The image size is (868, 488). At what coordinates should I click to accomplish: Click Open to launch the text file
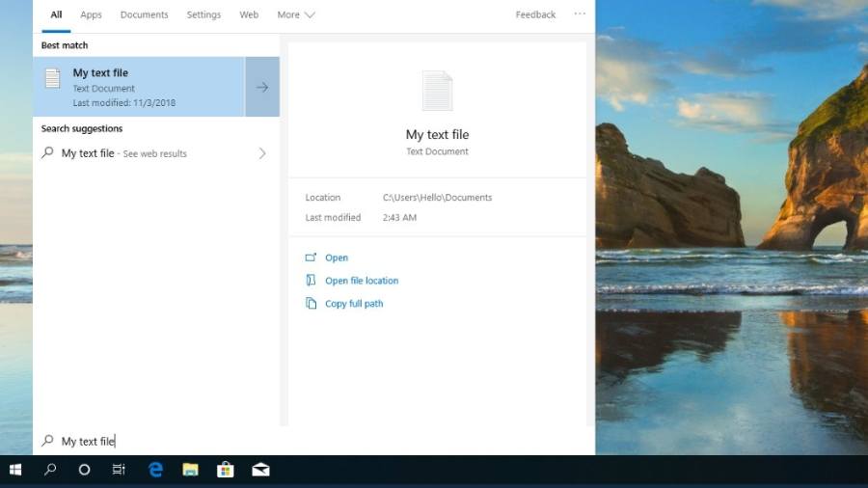pyautogui.click(x=336, y=258)
